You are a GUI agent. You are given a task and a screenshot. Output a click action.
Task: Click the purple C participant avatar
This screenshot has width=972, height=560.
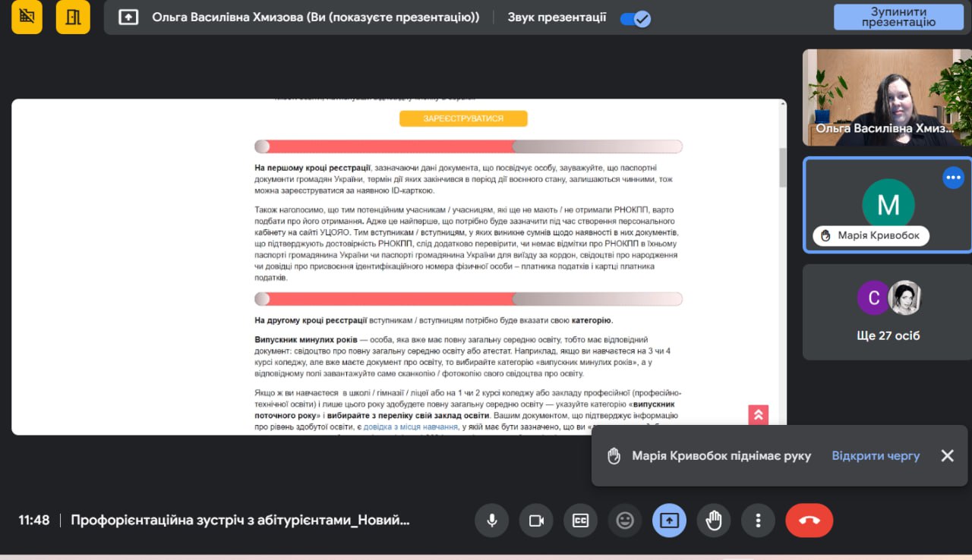coord(874,297)
